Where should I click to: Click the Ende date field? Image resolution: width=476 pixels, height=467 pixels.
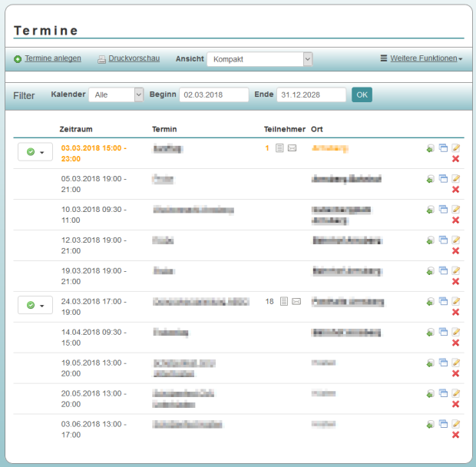click(311, 94)
